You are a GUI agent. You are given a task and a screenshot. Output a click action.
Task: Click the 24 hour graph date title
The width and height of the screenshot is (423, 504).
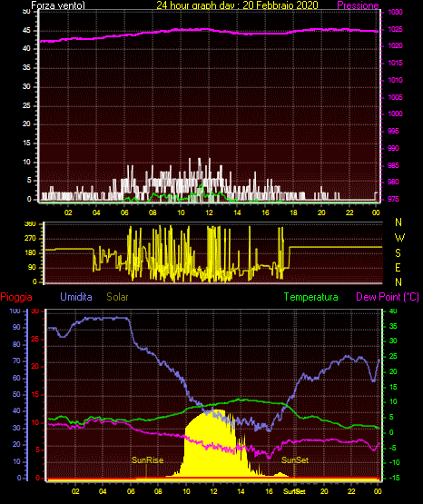(x=237, y=5)
